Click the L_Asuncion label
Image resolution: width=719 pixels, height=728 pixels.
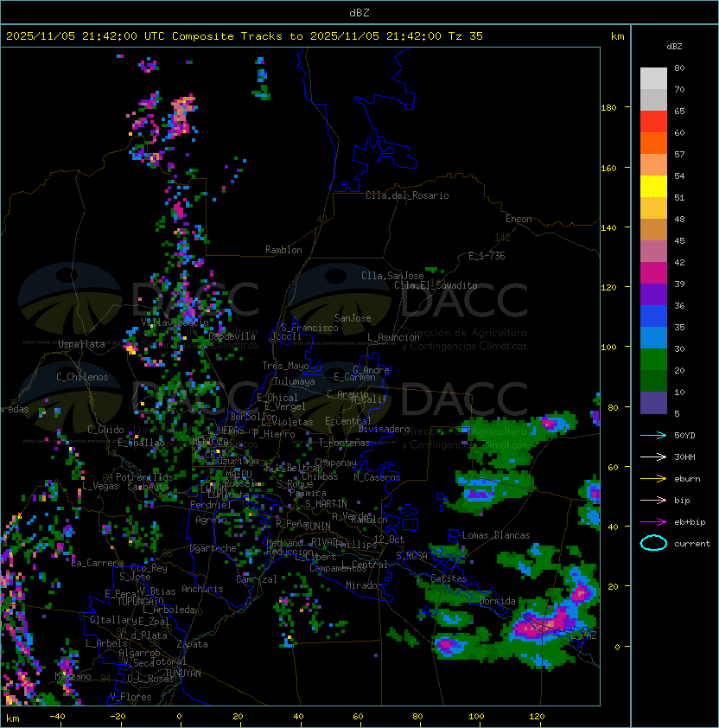[393, 337]
